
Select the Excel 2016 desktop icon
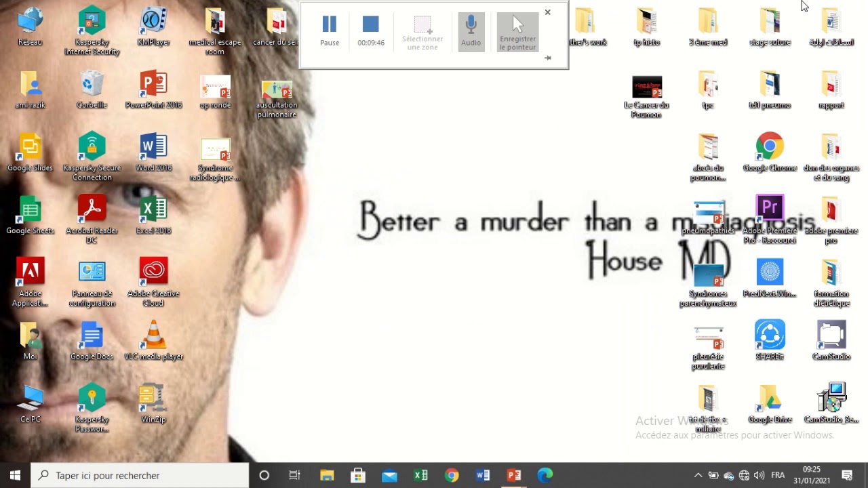(x=153, y=216)
